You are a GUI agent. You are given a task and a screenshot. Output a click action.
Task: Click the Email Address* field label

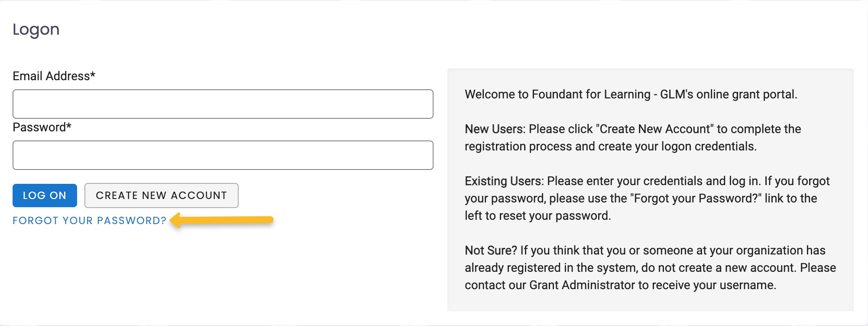54,75
